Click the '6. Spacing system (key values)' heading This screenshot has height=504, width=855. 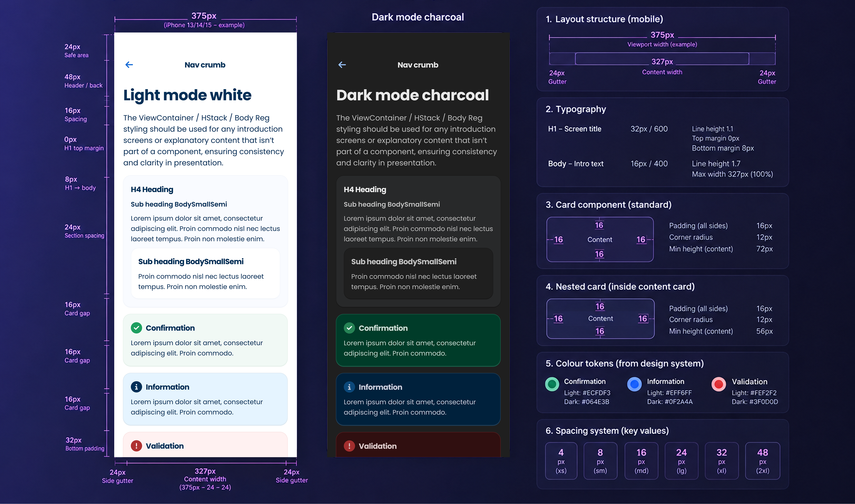pos(607,431)
